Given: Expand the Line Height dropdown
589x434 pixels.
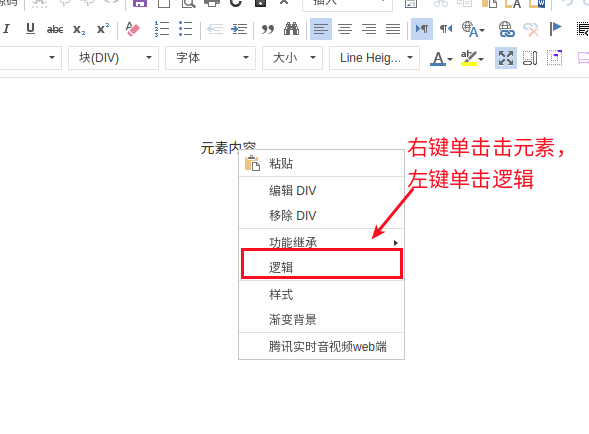Looking at the screenshot, I should (374, 58).
